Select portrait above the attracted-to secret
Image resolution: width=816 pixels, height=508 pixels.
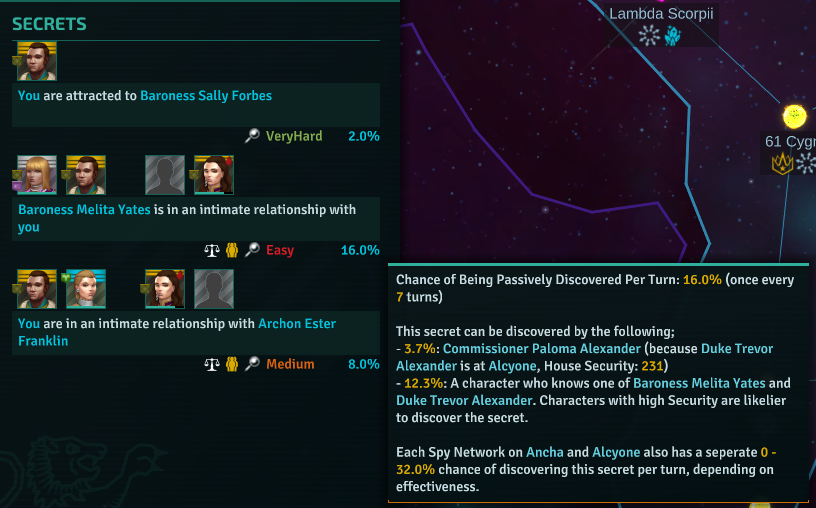[x=37, y=61]
